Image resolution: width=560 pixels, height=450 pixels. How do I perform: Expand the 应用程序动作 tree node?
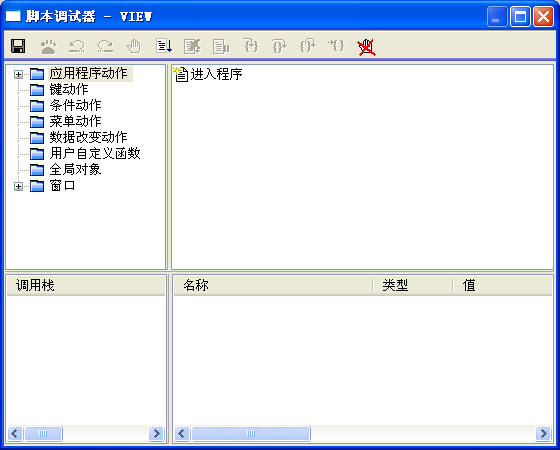coord(18,74)
